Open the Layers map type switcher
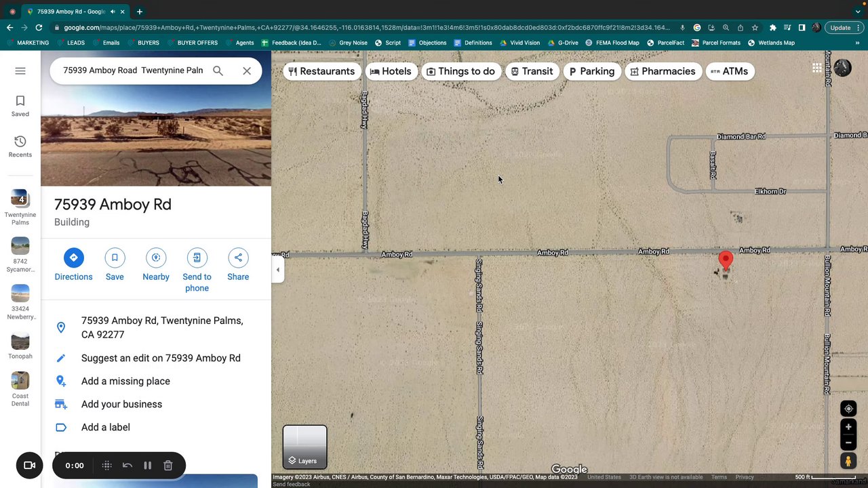The image size is (868, 488). point(305,447)
